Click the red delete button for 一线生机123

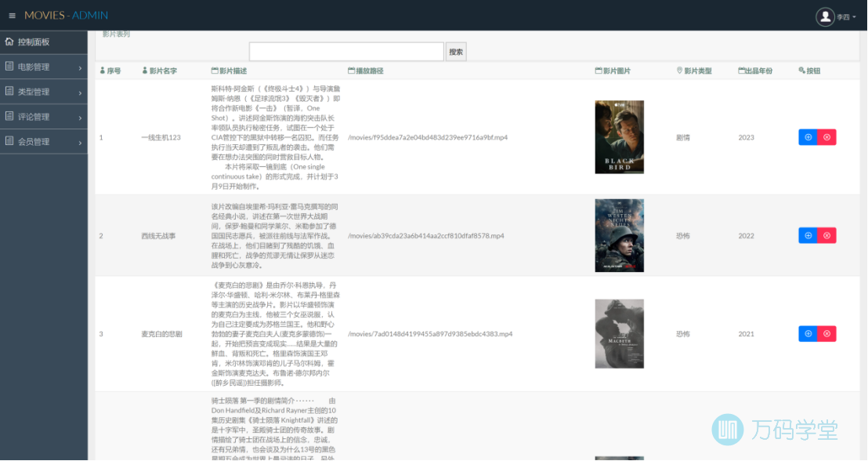[826, 137]
